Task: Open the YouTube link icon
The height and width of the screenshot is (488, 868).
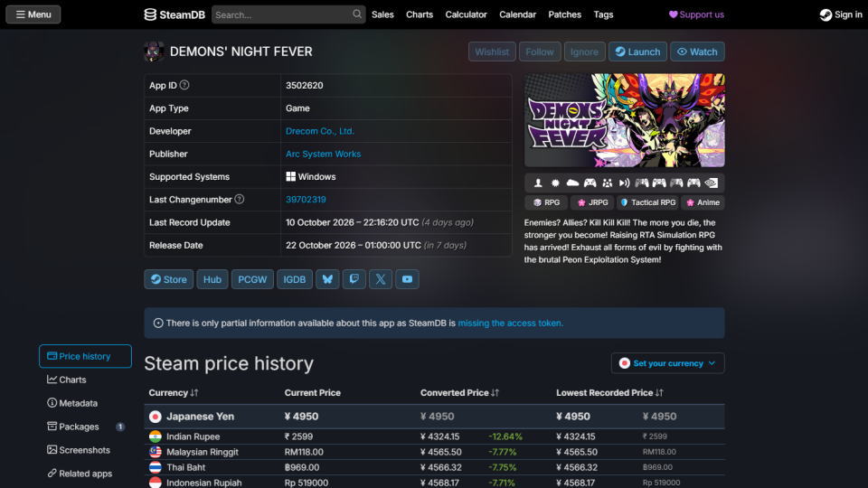Action: 407,279
